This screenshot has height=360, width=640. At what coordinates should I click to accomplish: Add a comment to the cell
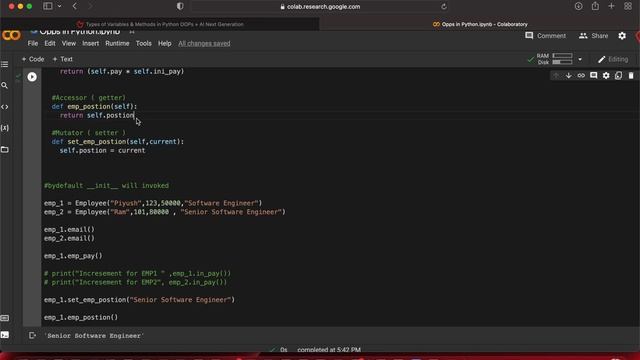click(x=593, y=76)
